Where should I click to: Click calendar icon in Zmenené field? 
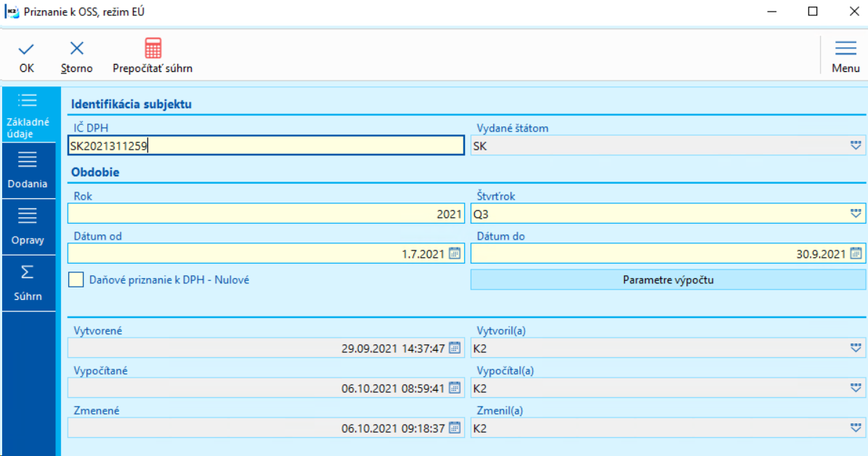(x=455, y=428)
